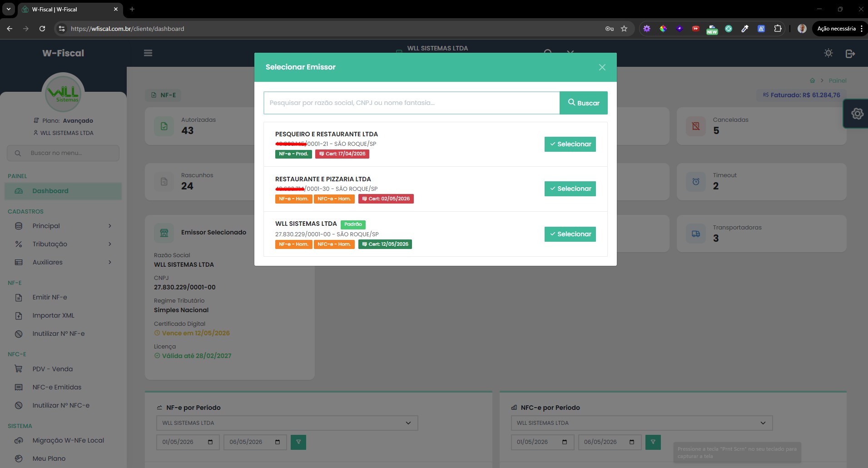This screenshot has width=868, height=468.
Task: Select RESTAURANTE E PIZZARIA LTDA emissor
Action: click(570, 189)
